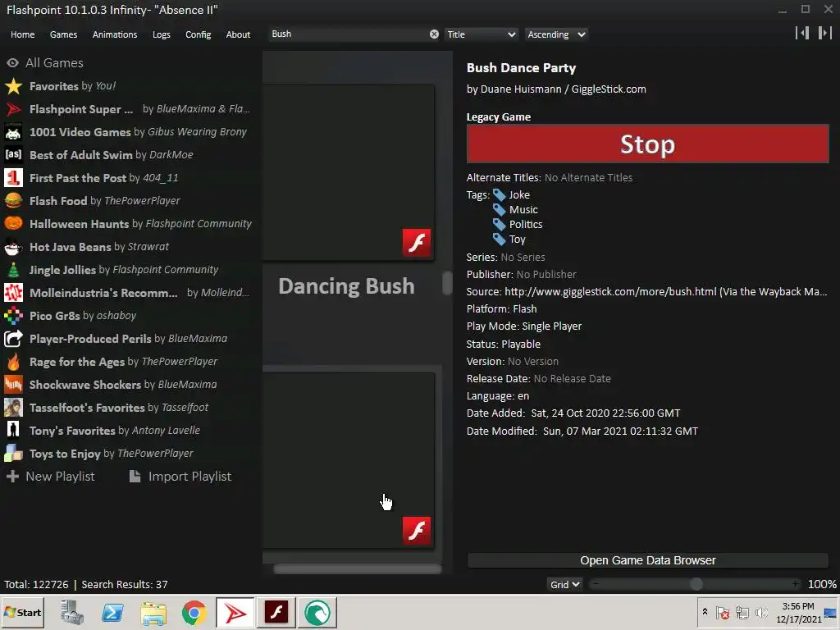Viewport: 840px width, 630px height.
Task: Select Tony's Favorites silhouette icon
Action: [x=13, y=431]
